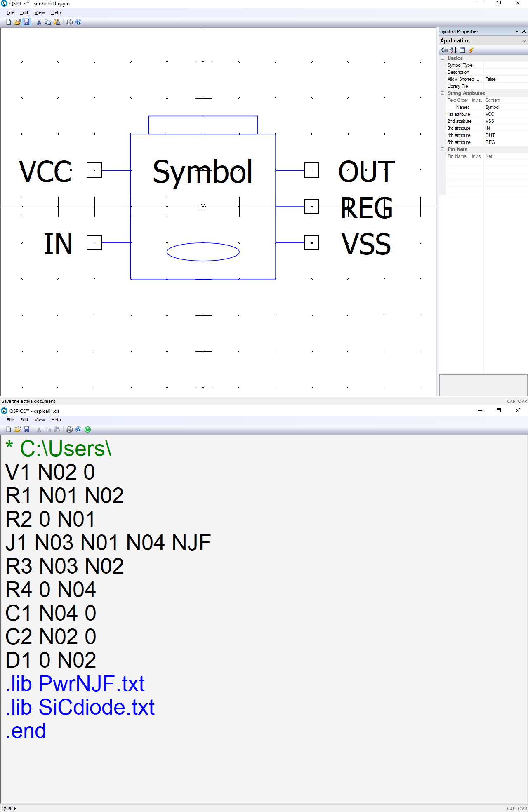Click the Library File value field

pos(506,86)
